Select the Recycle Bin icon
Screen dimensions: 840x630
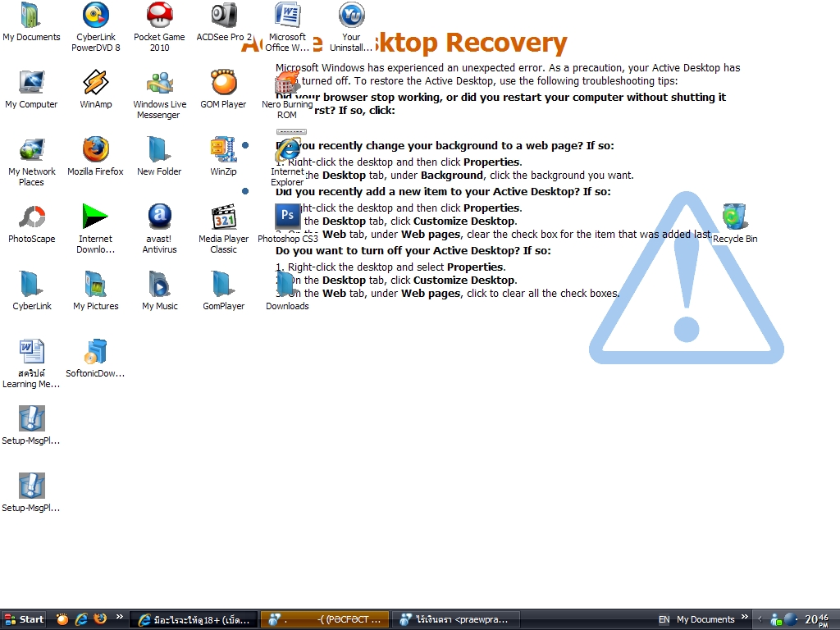[x=734, y=224]
